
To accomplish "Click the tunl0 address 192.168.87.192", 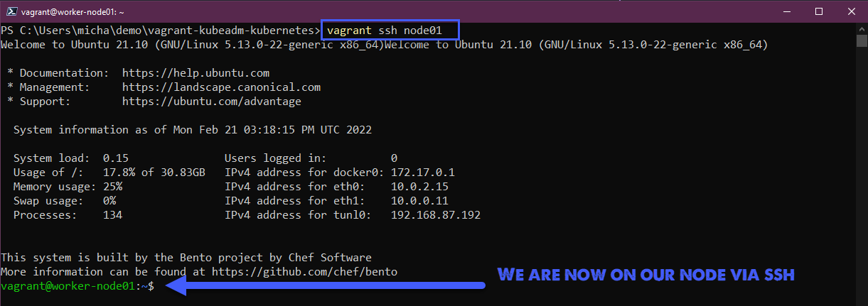I will (x=435, y=214).
